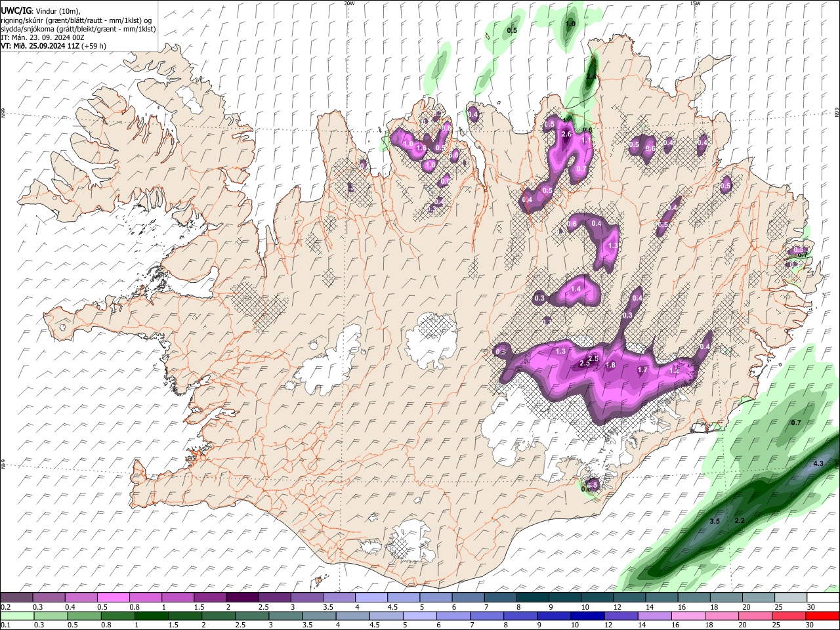Click the 1.1 value in the northern purple snow area
Viewport: 840px width, 630px height.
[x=587, y=139]
